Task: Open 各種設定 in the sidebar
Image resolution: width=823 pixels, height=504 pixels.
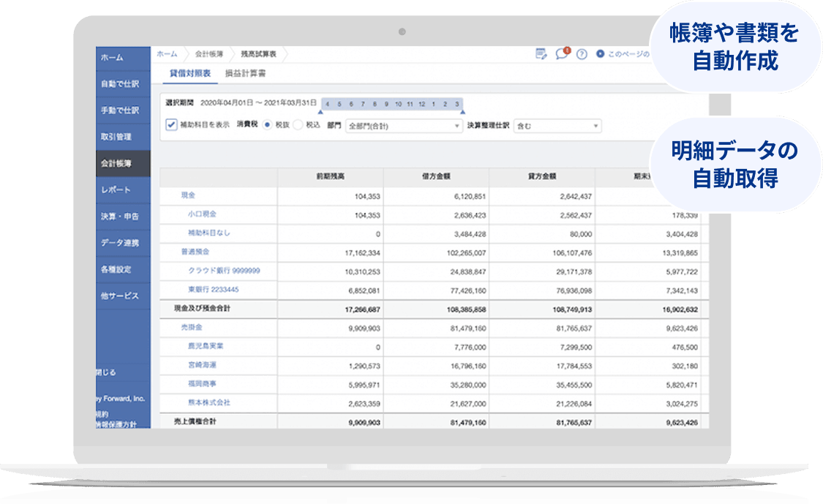Action: click(123, 269)
